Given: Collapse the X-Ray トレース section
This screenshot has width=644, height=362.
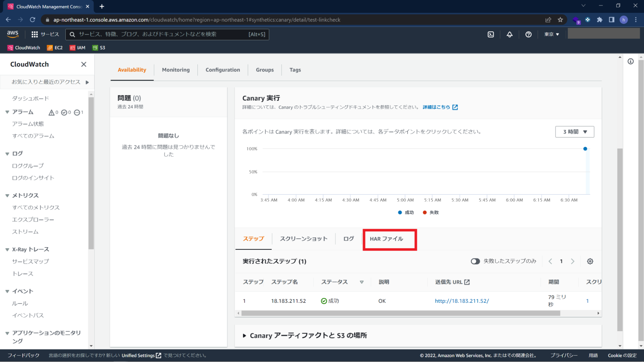Looking at the screenshot, I should (x=7, y=250).
